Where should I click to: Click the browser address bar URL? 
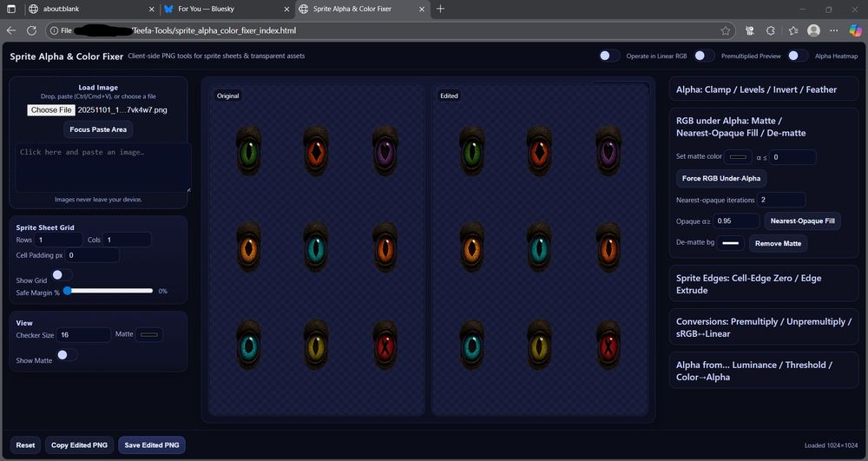tap(214, 30)
